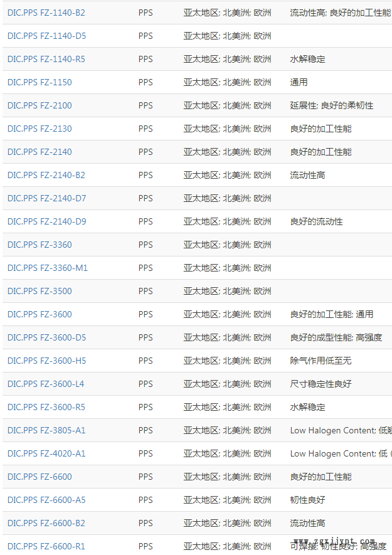Open the DIC.PPS FZ-6600 link
This screenshot has width=392, height=555.
point(40,477)
